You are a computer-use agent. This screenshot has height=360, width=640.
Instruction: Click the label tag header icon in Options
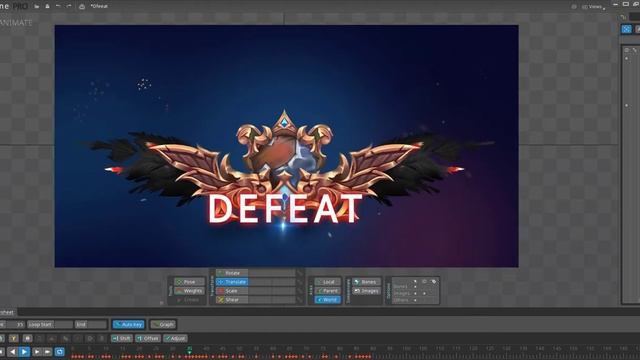433,281
